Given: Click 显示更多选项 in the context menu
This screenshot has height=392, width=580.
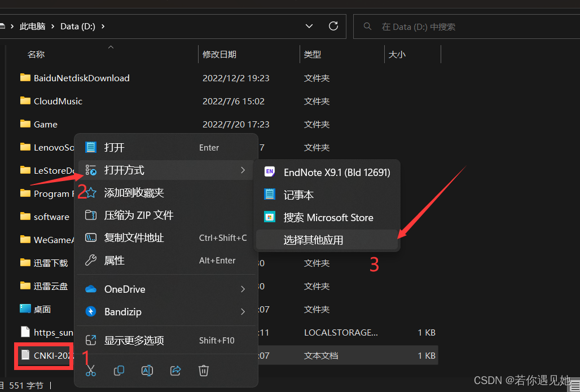Looking at the screenshot, I should click(135, 340).
